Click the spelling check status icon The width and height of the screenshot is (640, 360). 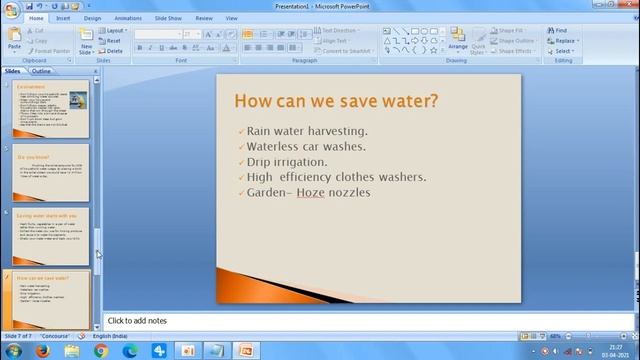point(82,336)
